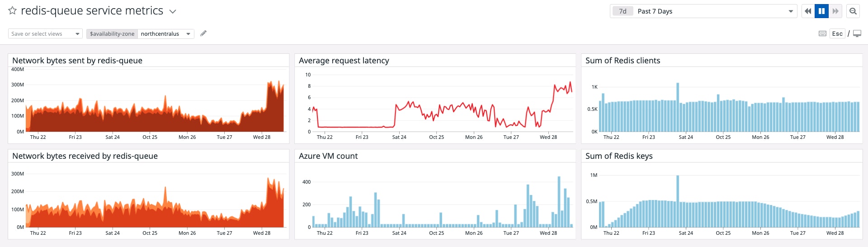Open the northcentralus availability-zone dropdown
The height and width of the screenshot is (247, 868).
[165, 34]
